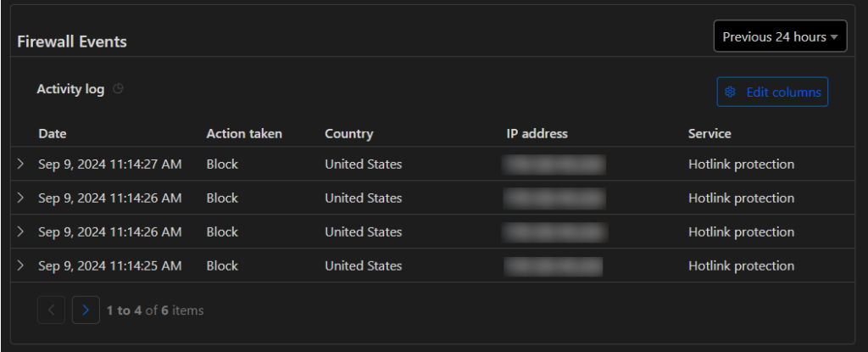Go to next page of items
The width and height of the screenshot is (868, 352).
tap(86, 310)
